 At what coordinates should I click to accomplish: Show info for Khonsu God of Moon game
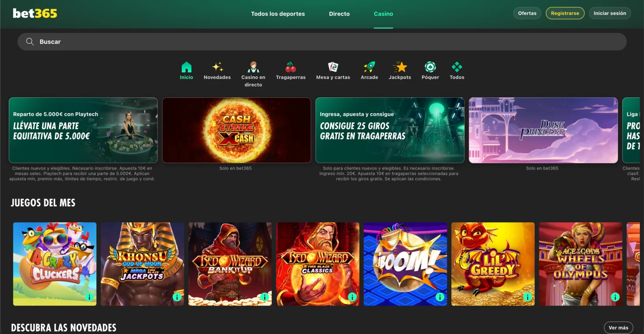(x=177, y=297)
